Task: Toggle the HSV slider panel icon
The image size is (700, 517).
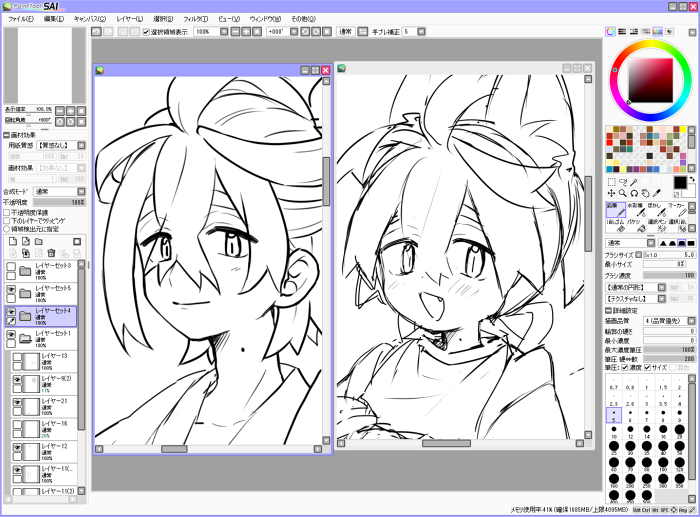Action: click(x=633, y=31)
